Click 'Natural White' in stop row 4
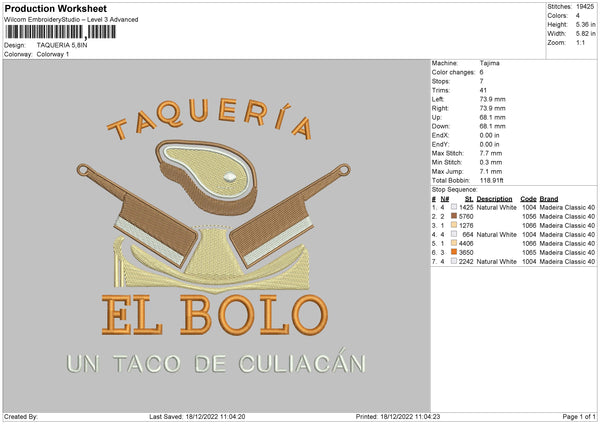This screenshot has height=424, width=600. pyautogui.click(x=497, y=235)
